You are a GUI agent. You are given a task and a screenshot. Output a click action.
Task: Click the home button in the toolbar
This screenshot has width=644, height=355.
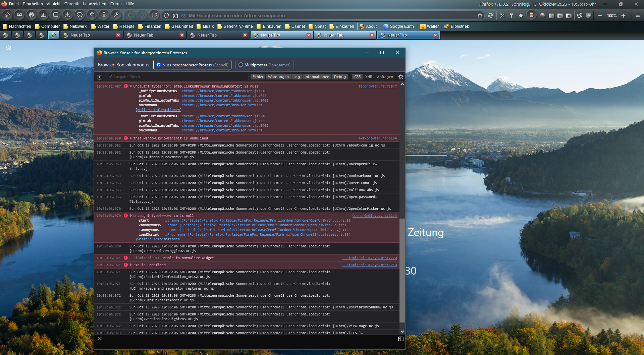click(7, 15)
